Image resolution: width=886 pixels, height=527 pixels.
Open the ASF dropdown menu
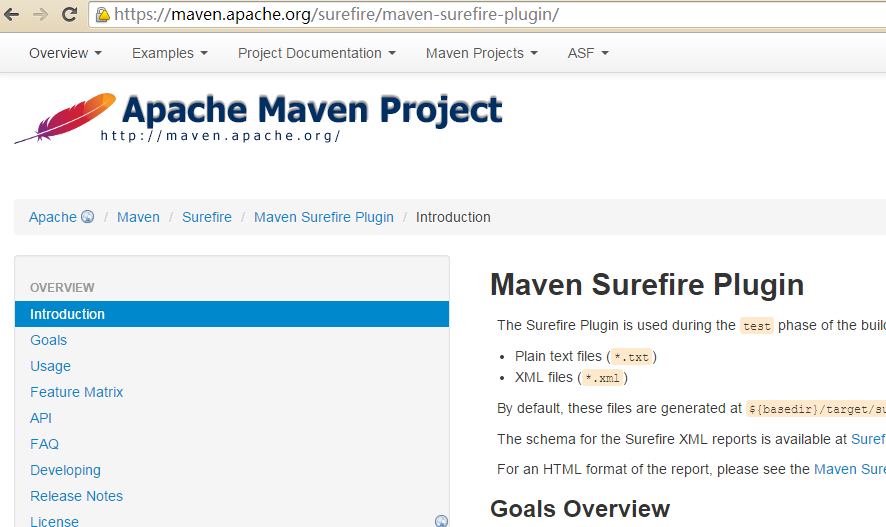pyautogui.click(x=588, y=53)
